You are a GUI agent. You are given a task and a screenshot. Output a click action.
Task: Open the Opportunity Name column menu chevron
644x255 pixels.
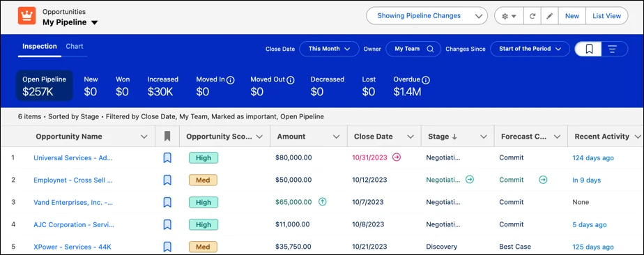click(144, 137)
